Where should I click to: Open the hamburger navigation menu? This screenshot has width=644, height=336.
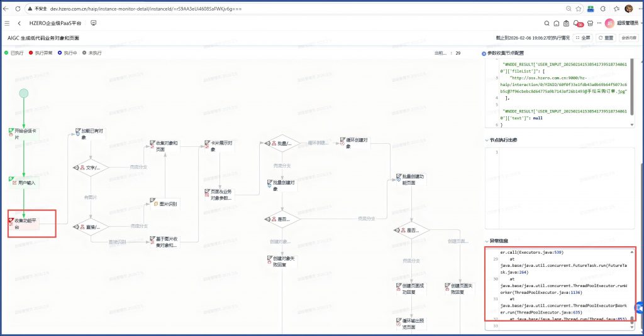pos(7,23)
